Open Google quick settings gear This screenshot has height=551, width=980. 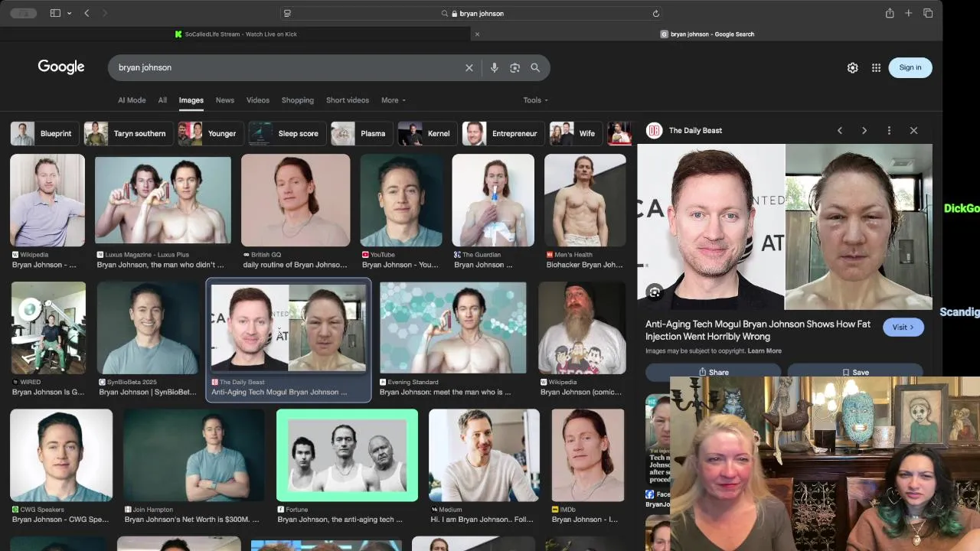point(853,67)
